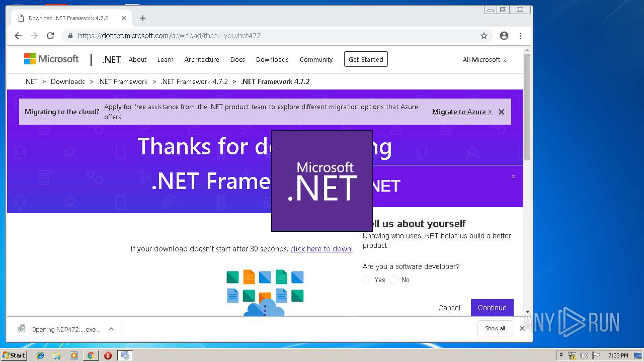This screenshot has height=362, width=644.
Task: Go back using browser back arrow
Action: (x=18, y=36)
